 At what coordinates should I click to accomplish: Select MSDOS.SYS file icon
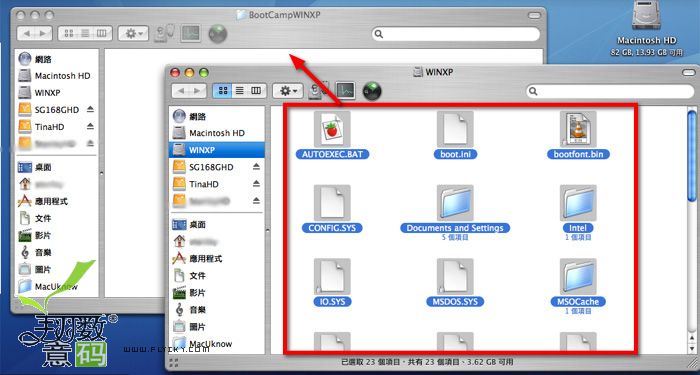(x=455, y=276)
